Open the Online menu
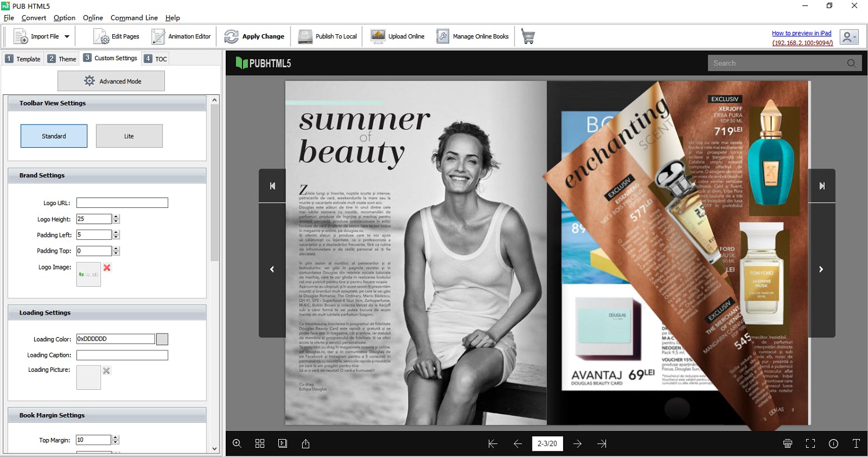The height and width of the screenshot is (457, 868). [93, 18]
